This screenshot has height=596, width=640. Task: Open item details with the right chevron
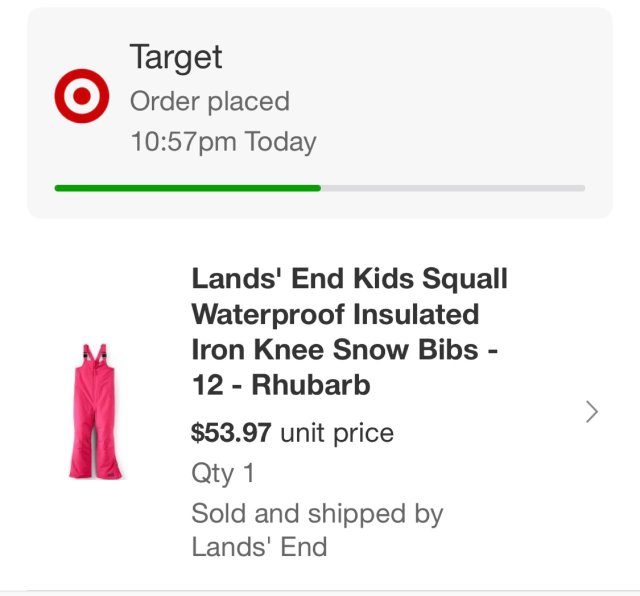[592, 411]
